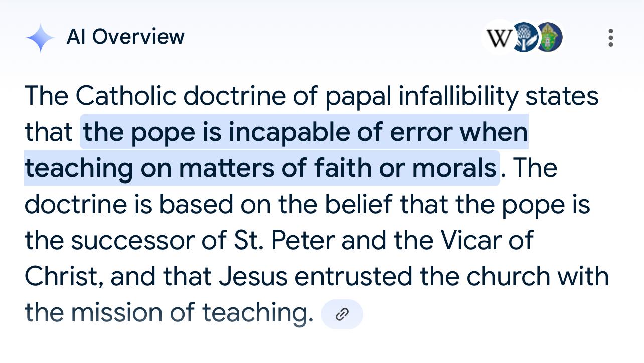
Task: Click the word 'infallibility' in the first line
Action: (x=458, y=96)
